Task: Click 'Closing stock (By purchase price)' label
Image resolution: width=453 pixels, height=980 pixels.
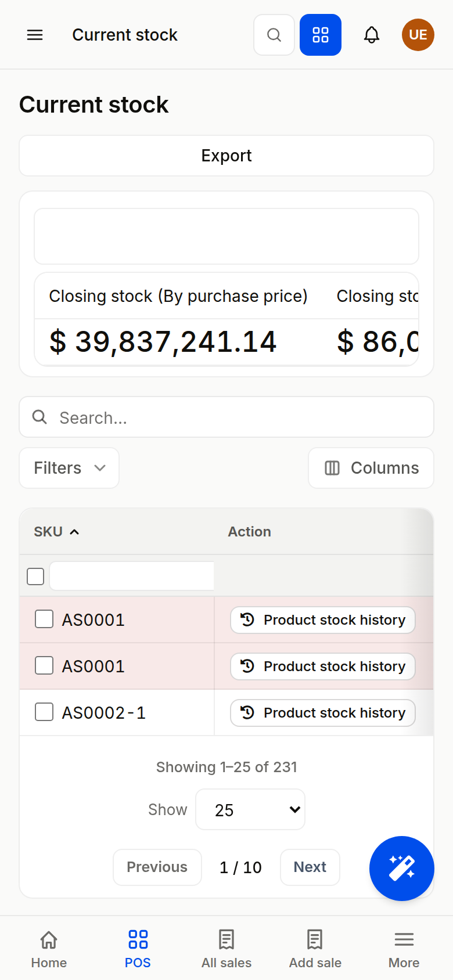Action: [178, 296]
